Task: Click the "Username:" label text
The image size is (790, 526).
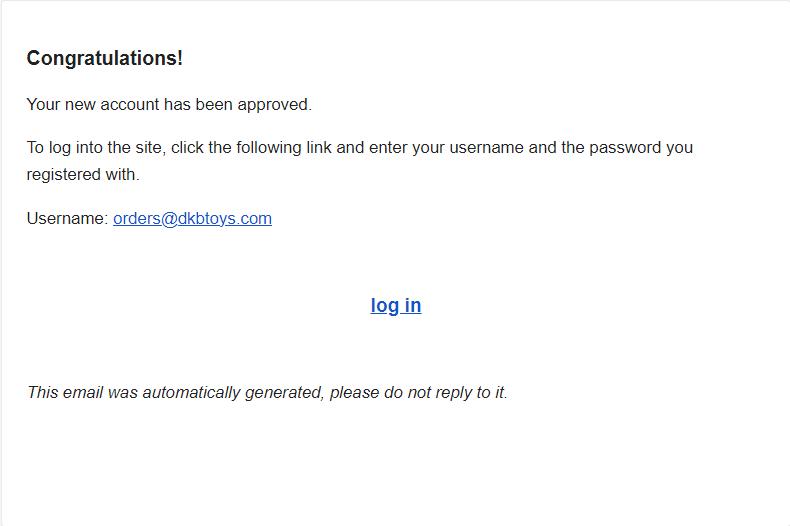Action: (66, 218)
